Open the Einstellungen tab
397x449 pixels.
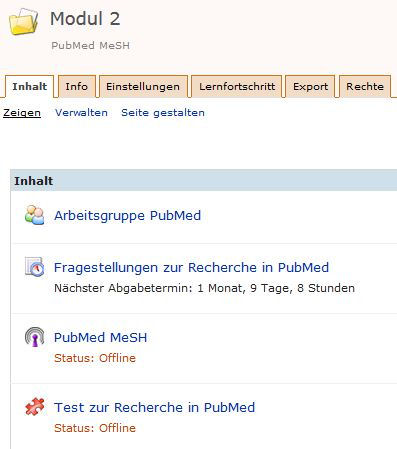point(143,86)
